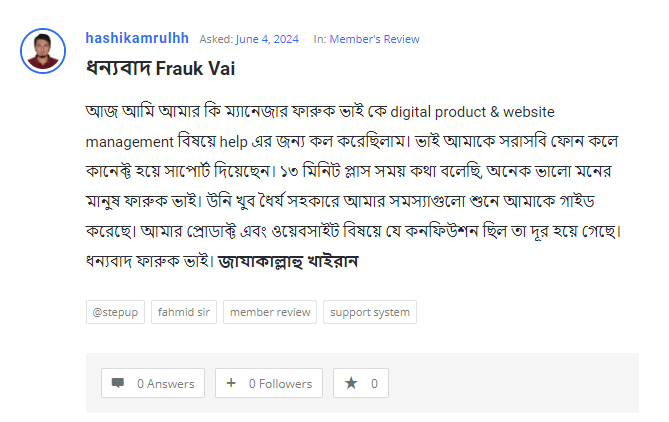Click the favorite count number next to star
The image size is (669, 422).
374,383
